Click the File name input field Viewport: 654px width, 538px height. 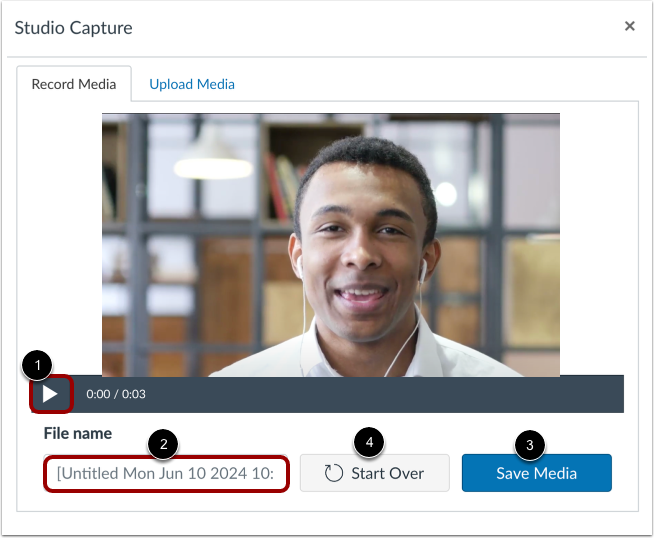[x=166, y=473]
